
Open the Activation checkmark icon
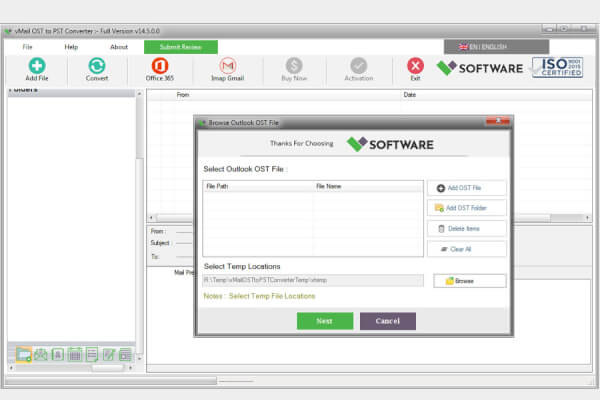click(359, 66)
